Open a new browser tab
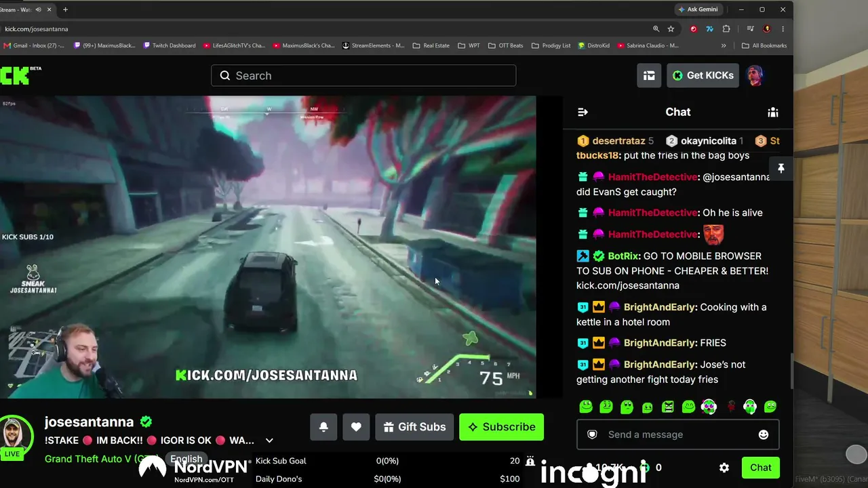 pos(65,9)
